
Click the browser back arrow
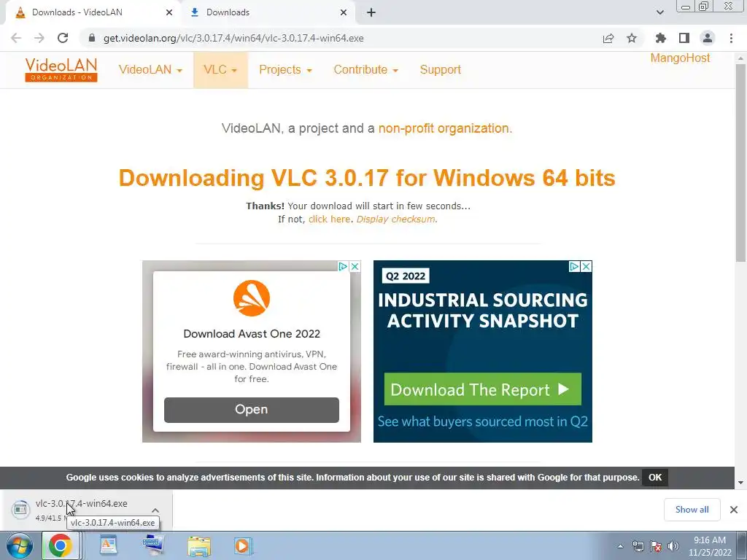(x=16, y=38)
